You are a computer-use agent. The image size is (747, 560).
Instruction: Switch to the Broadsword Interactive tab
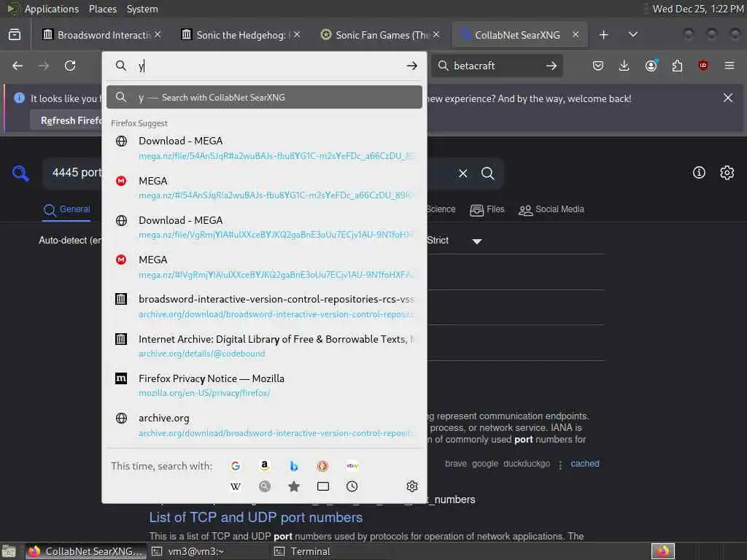click(x=98, y=35)
